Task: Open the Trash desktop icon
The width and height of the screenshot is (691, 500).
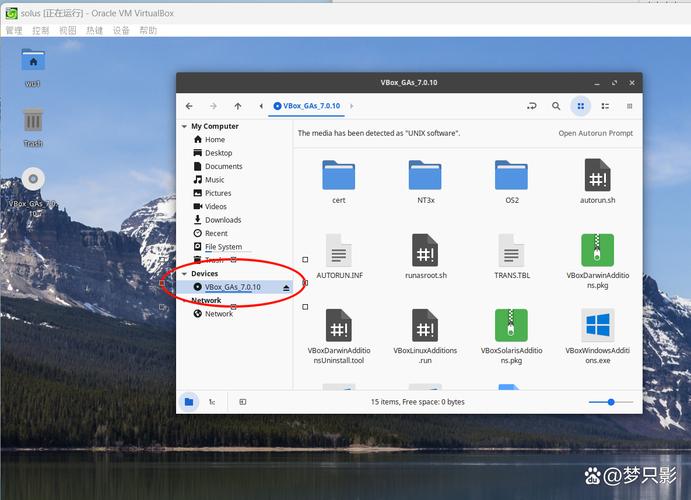Action: click(33, 127)
